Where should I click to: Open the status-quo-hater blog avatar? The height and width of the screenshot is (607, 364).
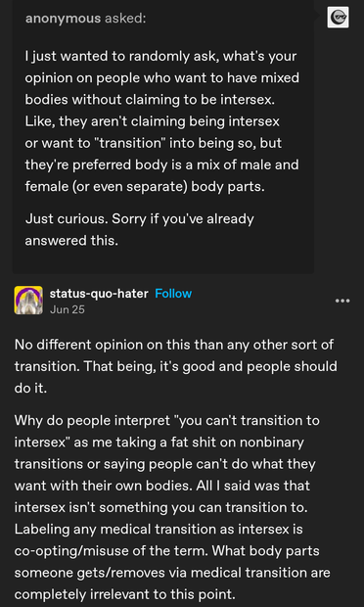(28, 300)
